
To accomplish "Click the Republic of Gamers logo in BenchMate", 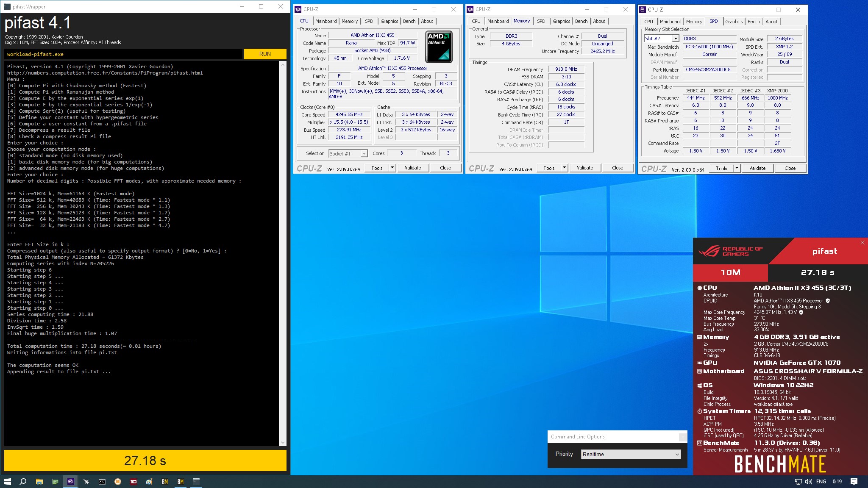I will point(730,251).
